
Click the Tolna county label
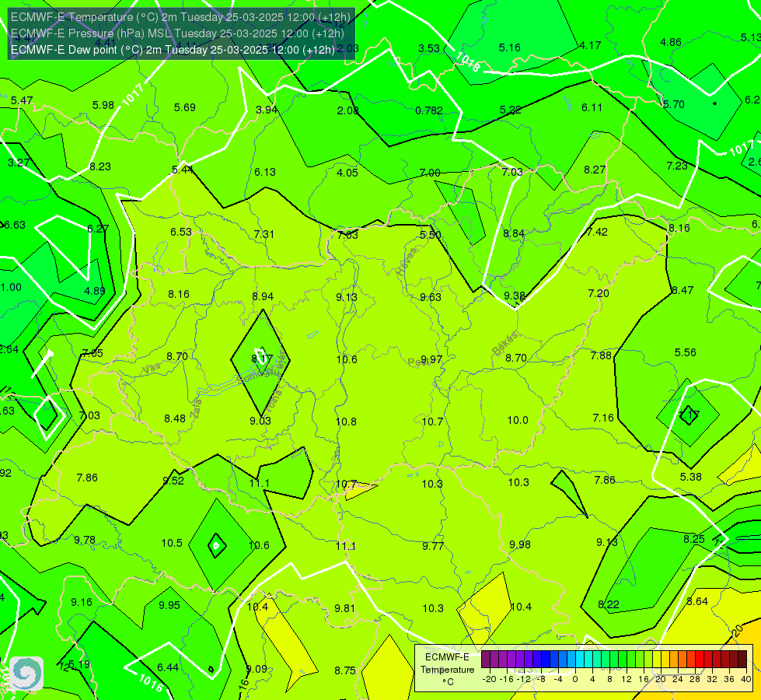pyautogui.click(x=274, y=402)
